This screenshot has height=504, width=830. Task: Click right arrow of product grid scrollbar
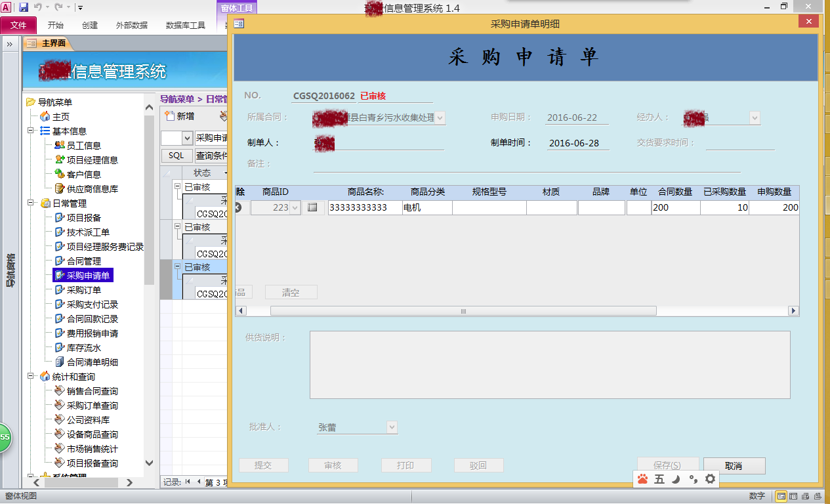(793, 311)
